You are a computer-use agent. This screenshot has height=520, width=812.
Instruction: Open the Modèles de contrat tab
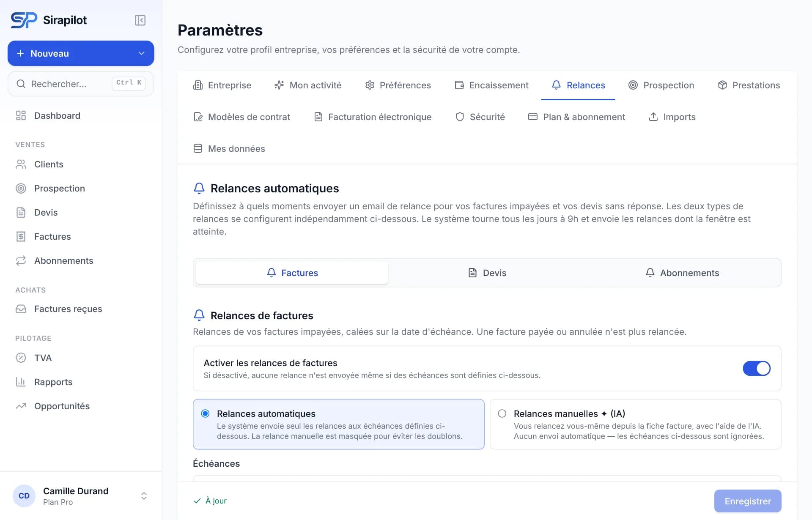tap(241, 117)
